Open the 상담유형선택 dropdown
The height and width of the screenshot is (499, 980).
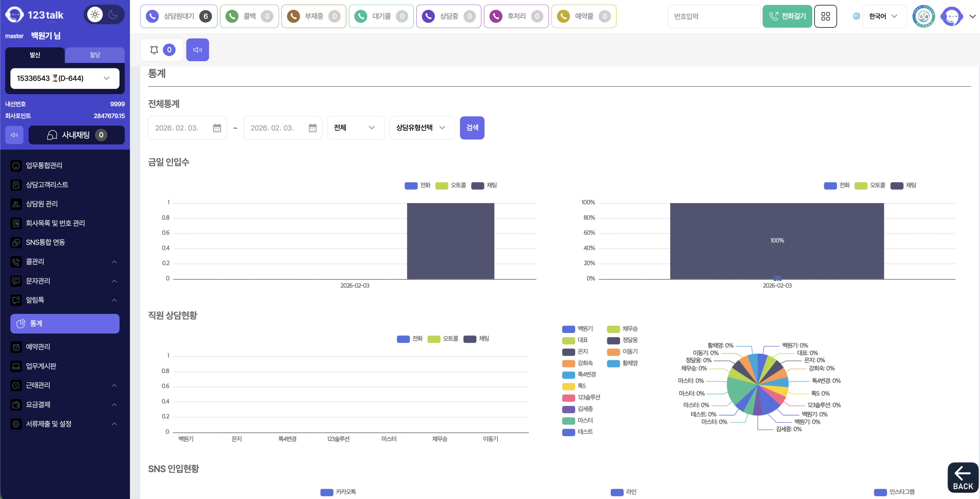422,128
